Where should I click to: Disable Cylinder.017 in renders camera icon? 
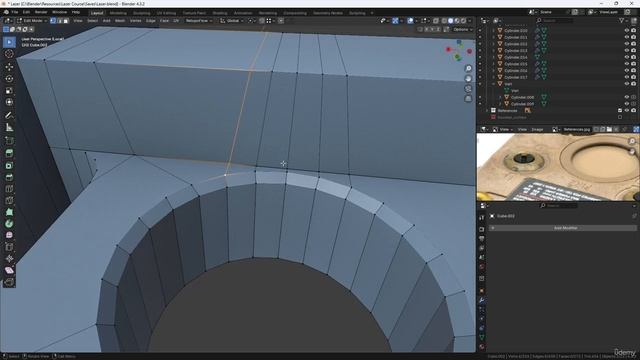(x=633, y=77)
